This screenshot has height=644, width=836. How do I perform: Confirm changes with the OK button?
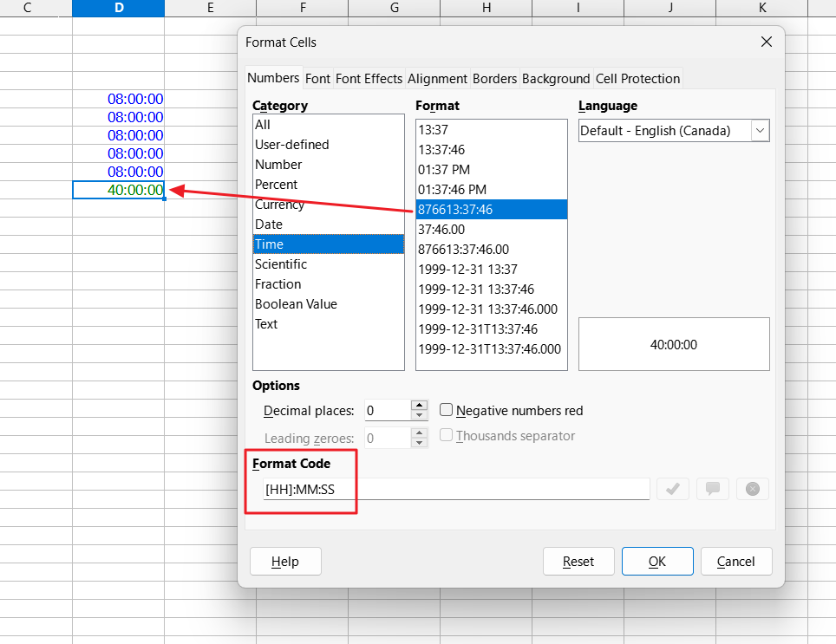click(x=656, y=561)
